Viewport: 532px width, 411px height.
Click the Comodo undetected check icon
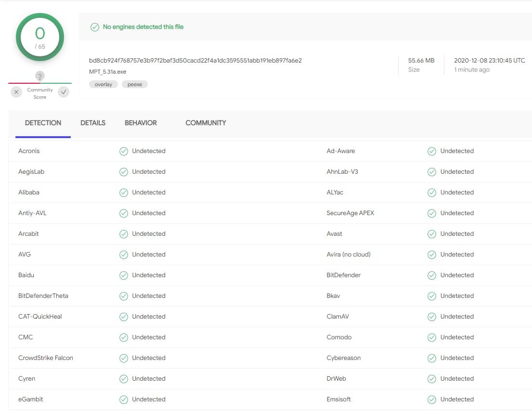click(431, 337)
